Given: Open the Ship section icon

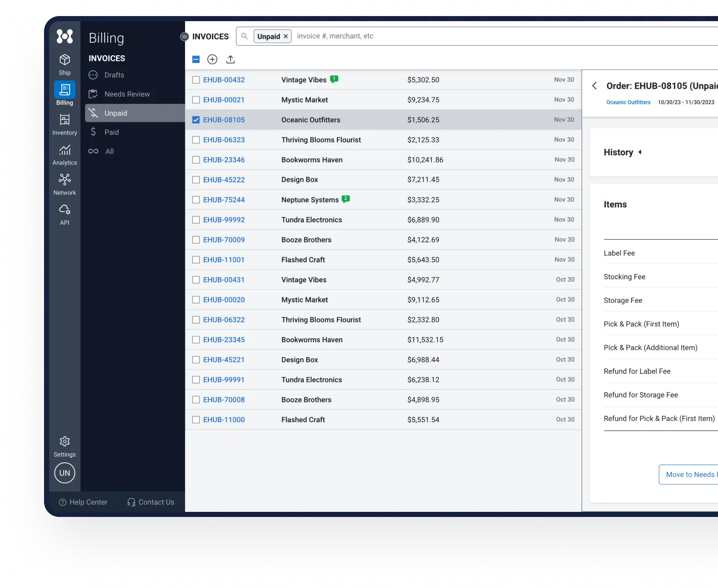Looking at the screenshot, I should (64, 64).
